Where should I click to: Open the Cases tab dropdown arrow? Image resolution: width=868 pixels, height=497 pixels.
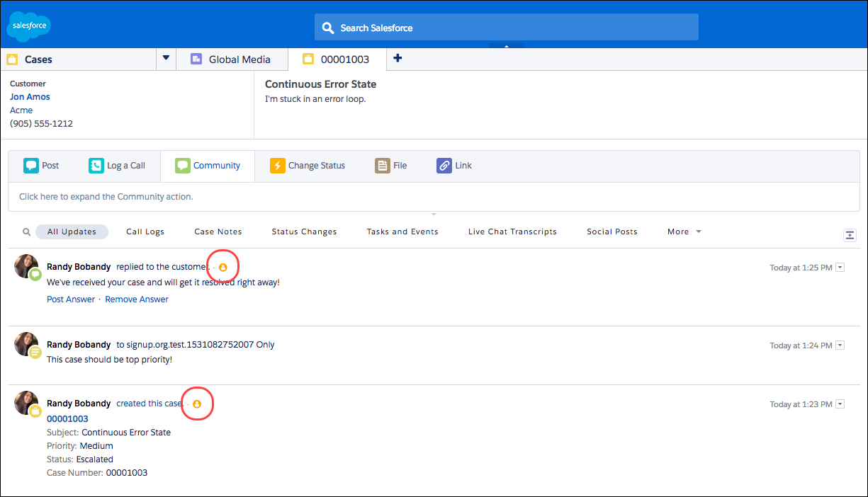[166, 58]
